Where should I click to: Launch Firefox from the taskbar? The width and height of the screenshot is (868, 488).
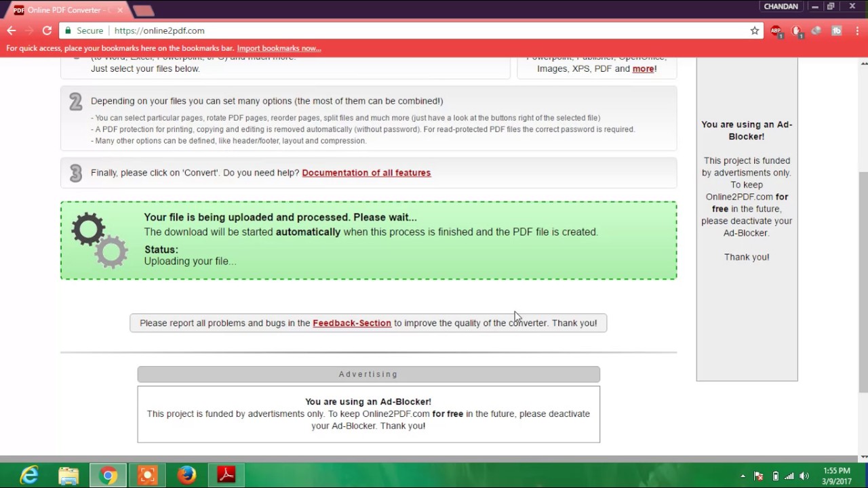point(186,475)
